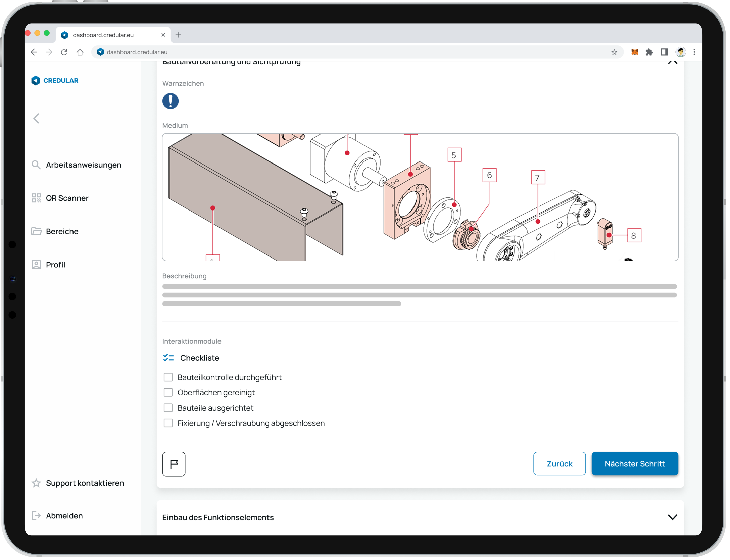The width and height of the screenshot is (730, 560).
Task: Open the browser extensions puzzle icon
Action: (x=649, y=52)
